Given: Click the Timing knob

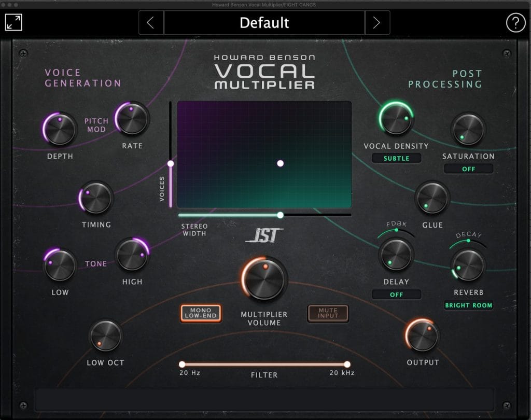Looking at the screenshot, I should pyautogui.click(x=96, y=198).
